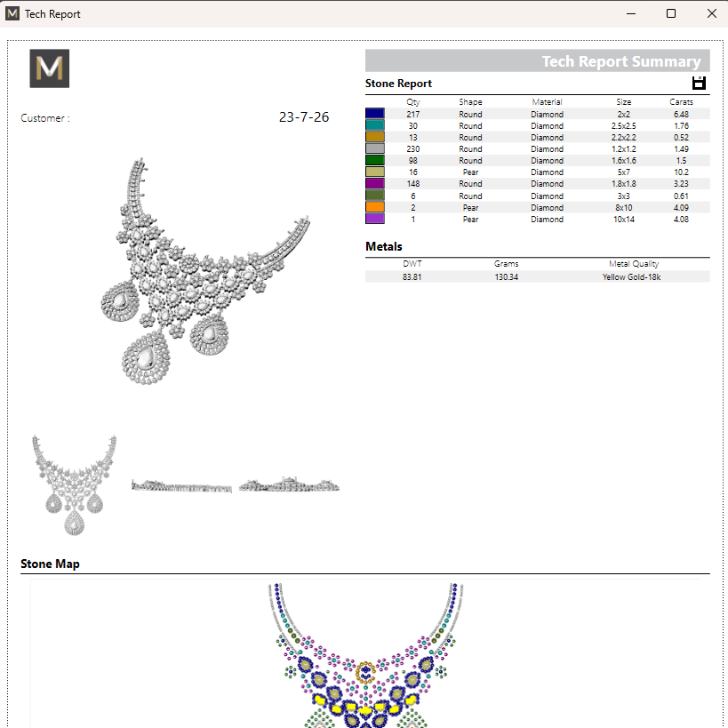This screenshot has height=728, width=728.
Task: Click the Material column header
Action: click(547, 101)
